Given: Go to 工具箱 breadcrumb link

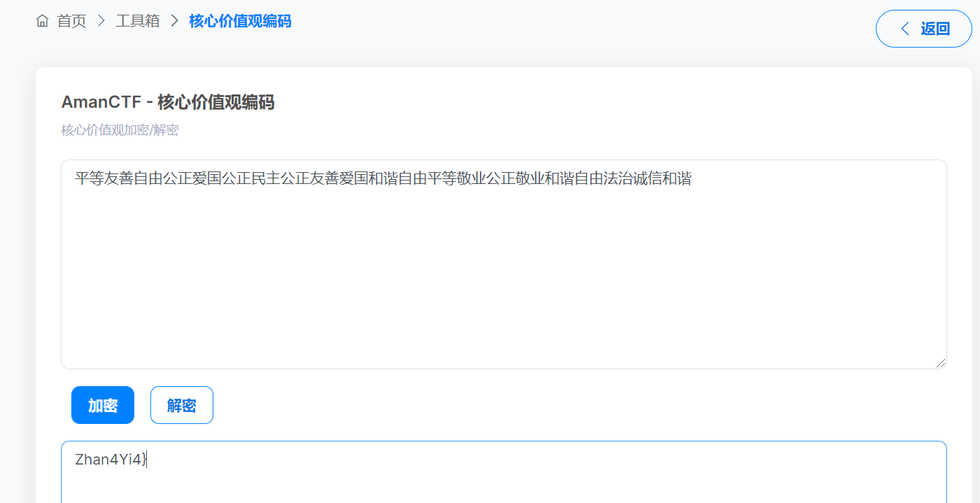Looking at the screenshot, I should tap(138, 22).
